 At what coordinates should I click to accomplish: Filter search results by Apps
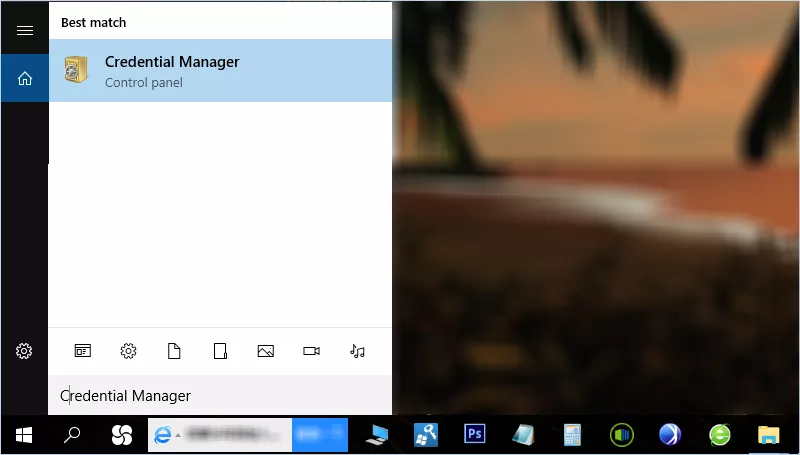pyautogui.click(x=82, y=351)
